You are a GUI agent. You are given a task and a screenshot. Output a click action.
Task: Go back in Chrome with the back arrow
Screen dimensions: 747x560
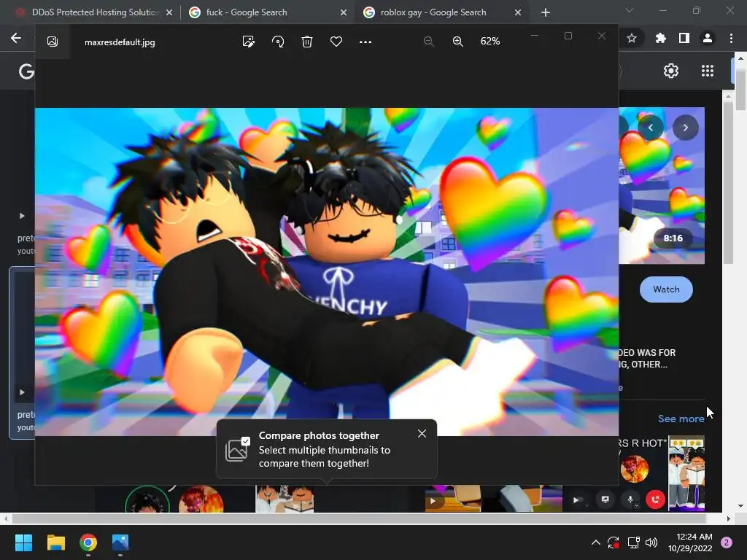(16, 38)
